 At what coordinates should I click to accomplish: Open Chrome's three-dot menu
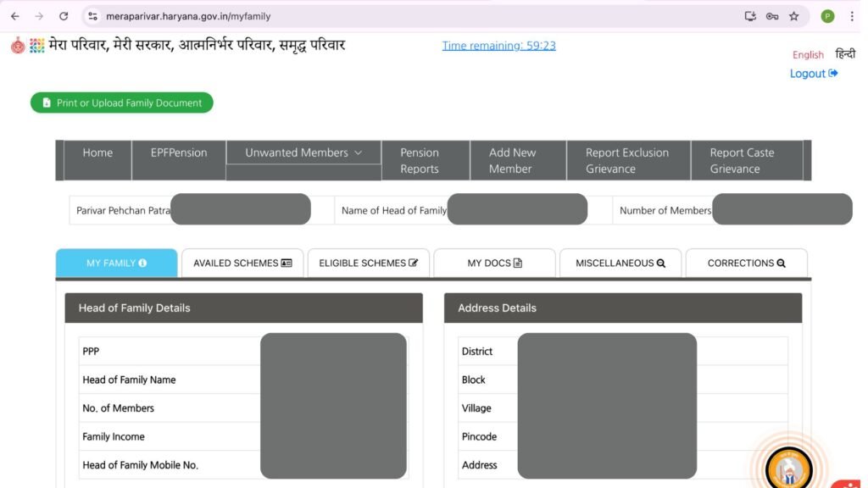[851, 15]
